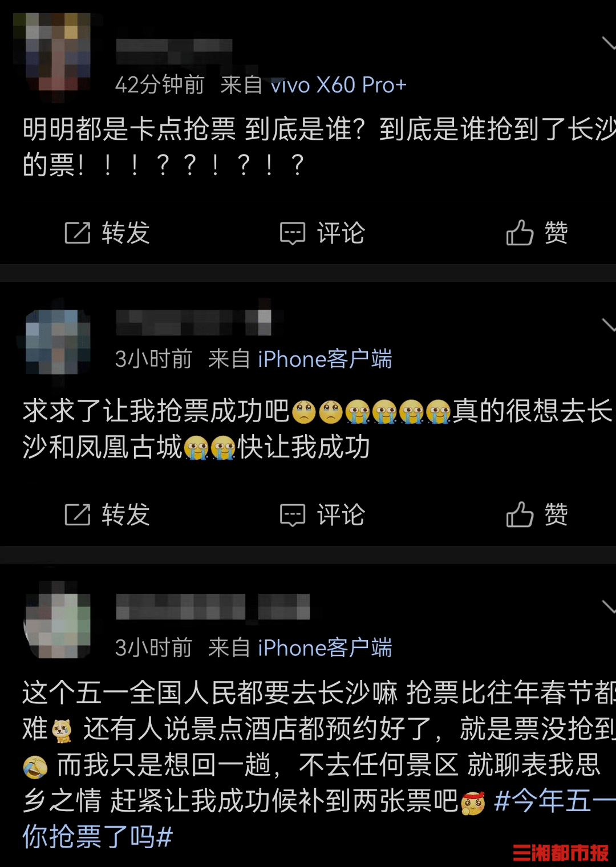
Task: Open the third post's username
Action: pos(213,606)
